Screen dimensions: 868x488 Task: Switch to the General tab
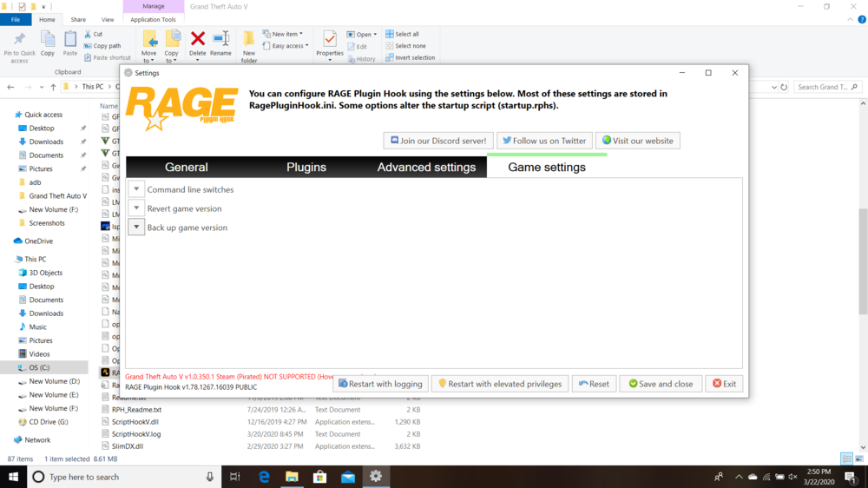pos(186,168)
